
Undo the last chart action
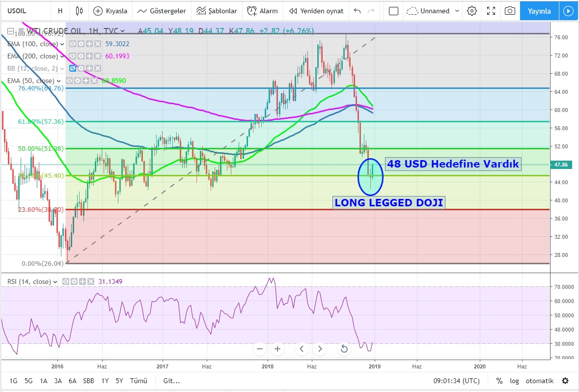point(357,11)
